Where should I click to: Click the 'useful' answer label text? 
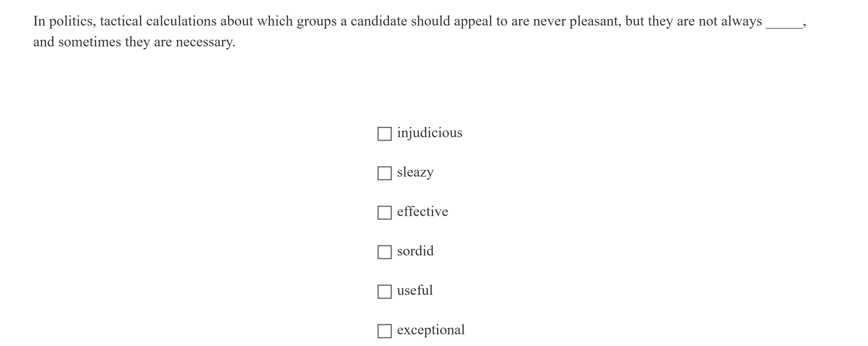pos(415,290)
